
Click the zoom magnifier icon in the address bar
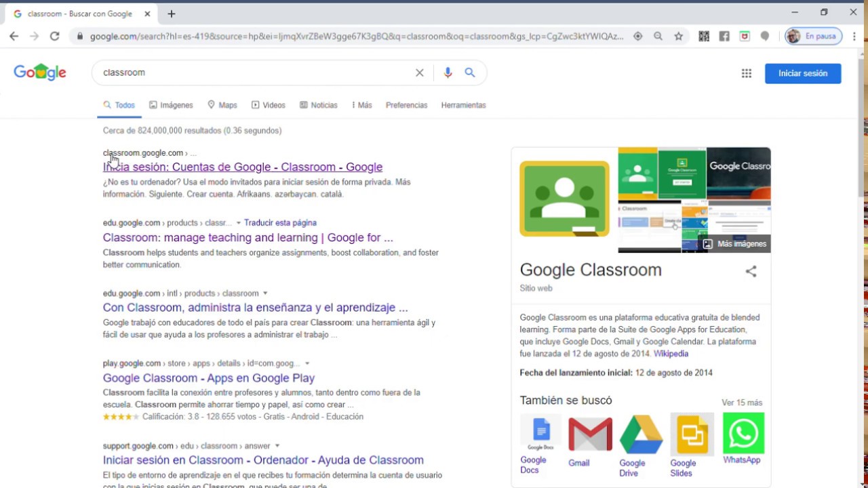tap(658, 37)
